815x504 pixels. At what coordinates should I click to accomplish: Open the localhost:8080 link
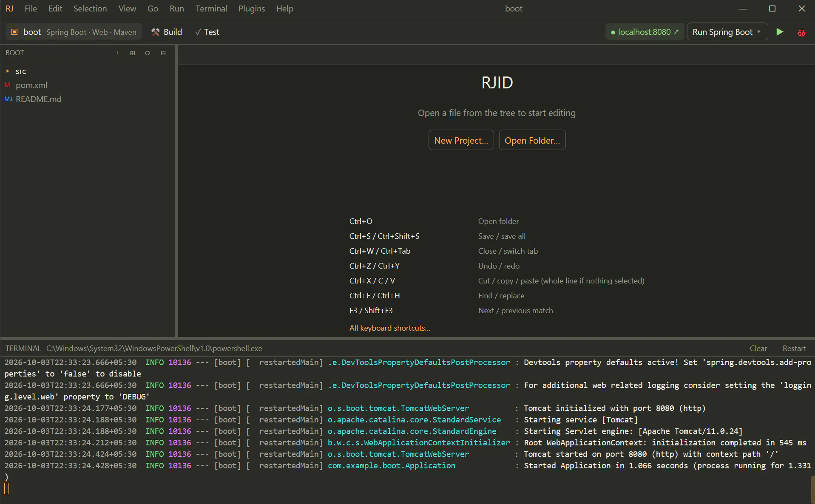tap(645, 32)
